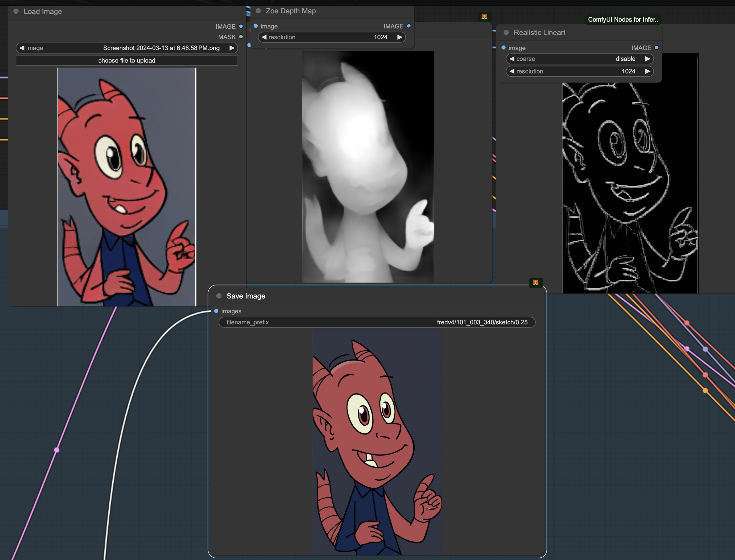Click the Zoe Depth Map node title
735x560 pixels.
tap(290, 11)
